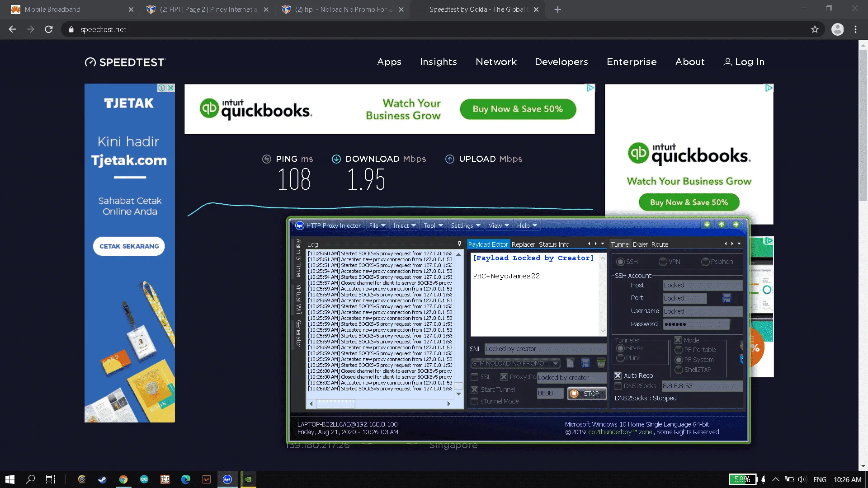This screenshot has width=868, height=488.
Task: Open the Settings menu dropdown
Action: pos(466,225)
